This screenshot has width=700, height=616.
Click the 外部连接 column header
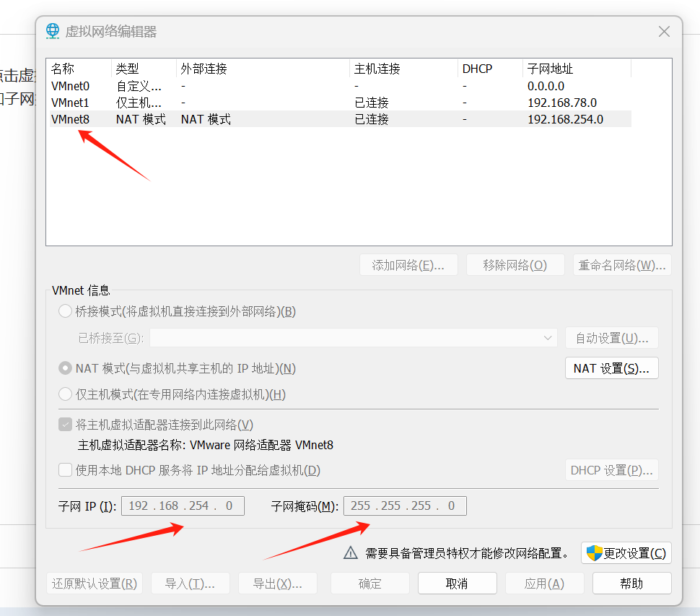(x=263, y=69)
